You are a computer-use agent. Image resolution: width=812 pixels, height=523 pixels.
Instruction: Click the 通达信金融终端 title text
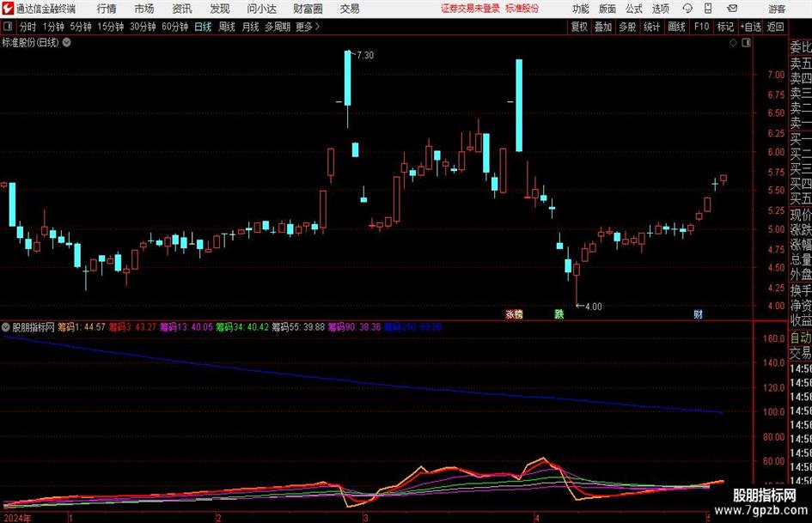pos(46,9)
